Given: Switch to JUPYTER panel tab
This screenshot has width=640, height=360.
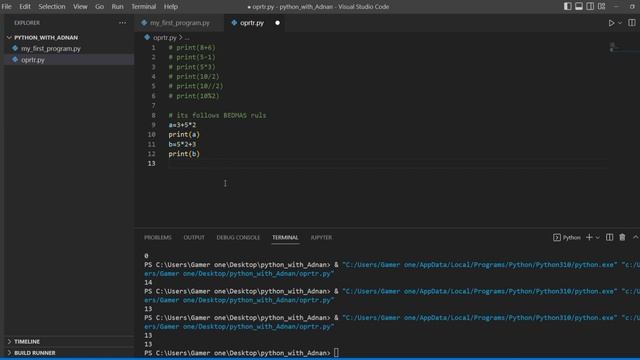Looking at the screenshot, I should point(321,238).
